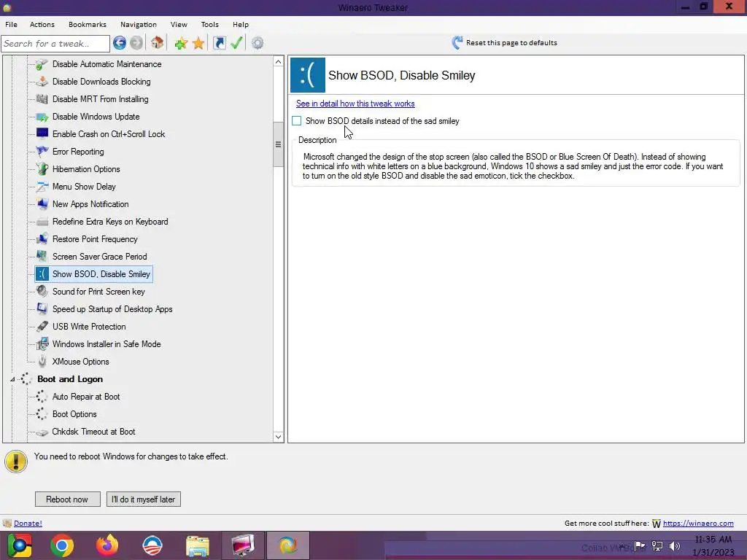Select the Disable Automatic Maintenance icon
Image resolution: width=747 pixels, height=560 pixels.
(x=42, y=64)
